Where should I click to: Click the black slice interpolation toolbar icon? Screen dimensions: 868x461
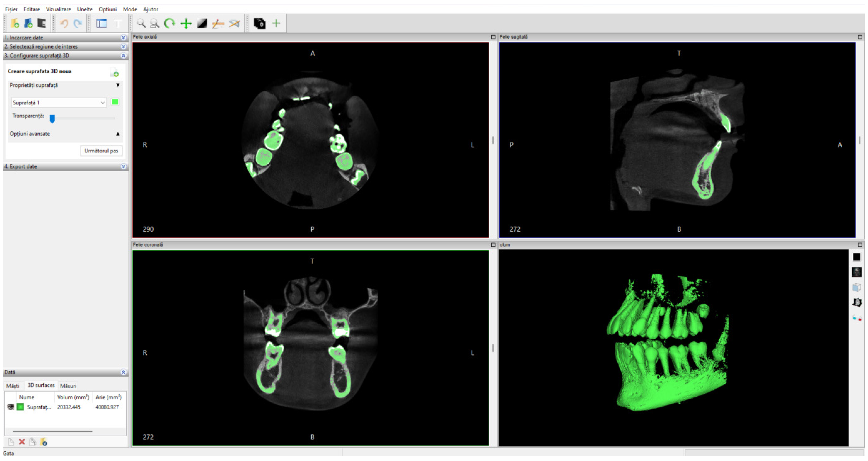click(260, 23)
